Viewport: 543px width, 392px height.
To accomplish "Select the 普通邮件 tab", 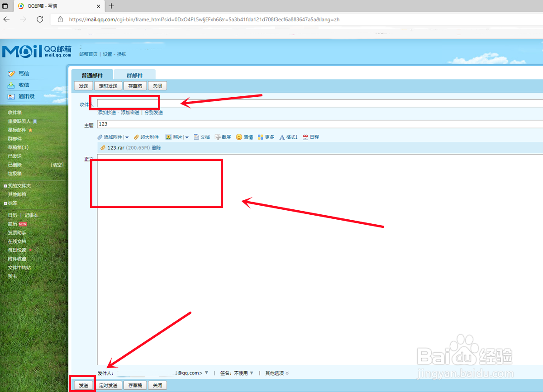I will click(93, 74).
